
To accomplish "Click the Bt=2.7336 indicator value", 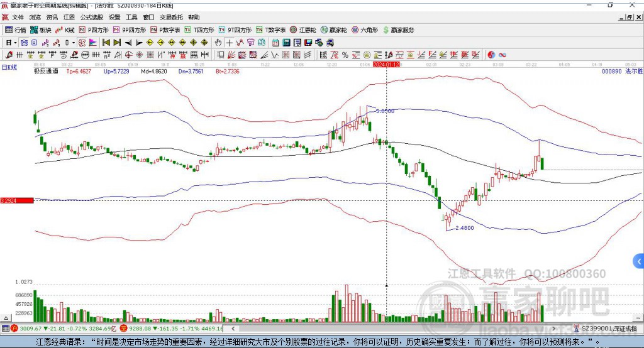I will click(228, 71).
